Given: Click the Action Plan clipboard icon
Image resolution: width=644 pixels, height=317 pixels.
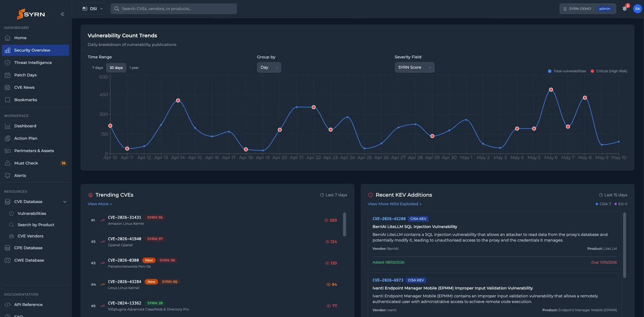Looking at the screenshot, I should pos(7,139).
